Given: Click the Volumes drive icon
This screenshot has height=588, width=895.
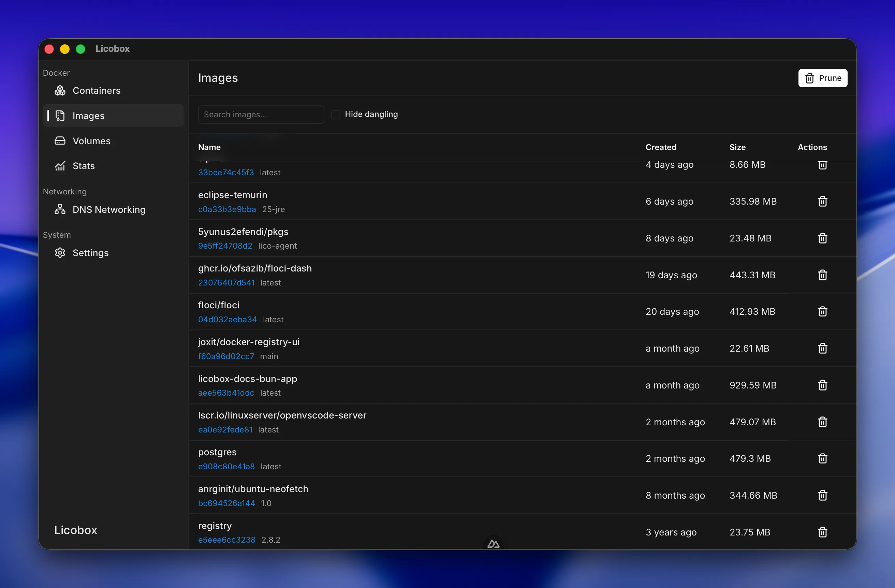Looking at the screenshot, I should click(x=60, y=141).
